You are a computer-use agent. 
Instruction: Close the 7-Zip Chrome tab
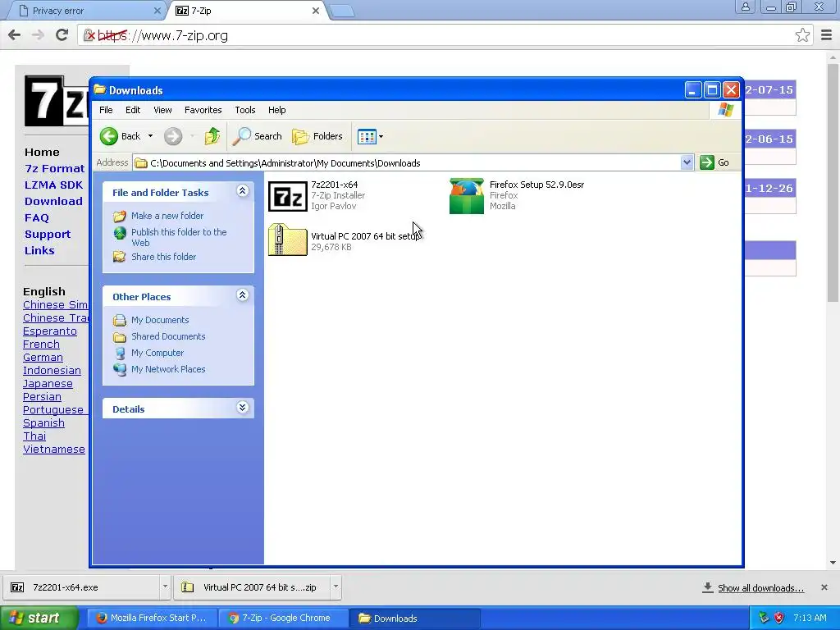tap(316, 11)
